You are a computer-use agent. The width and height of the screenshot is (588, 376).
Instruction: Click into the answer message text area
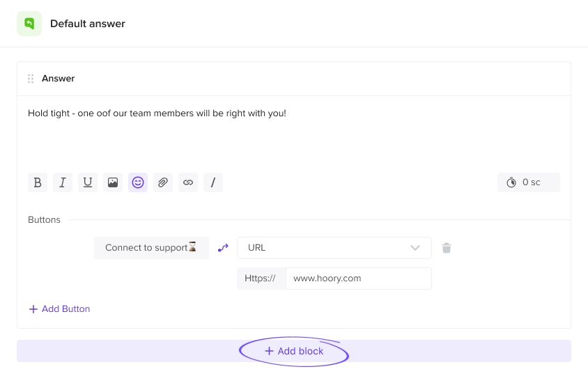(294, 131)
